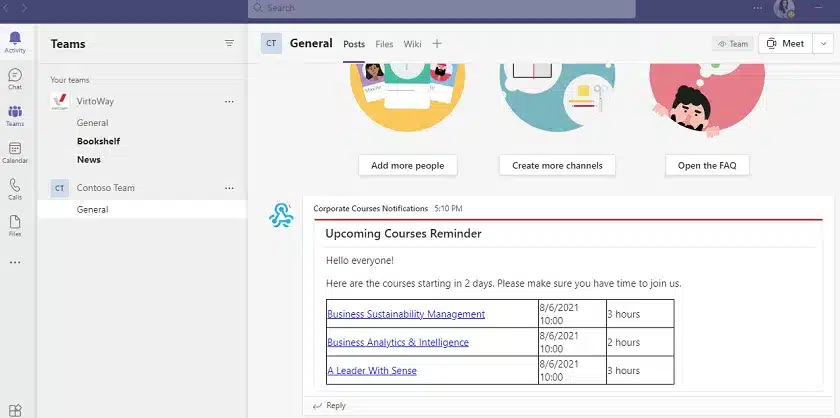
Task: Click the Your teams label
Action: (x=70, y=80)
